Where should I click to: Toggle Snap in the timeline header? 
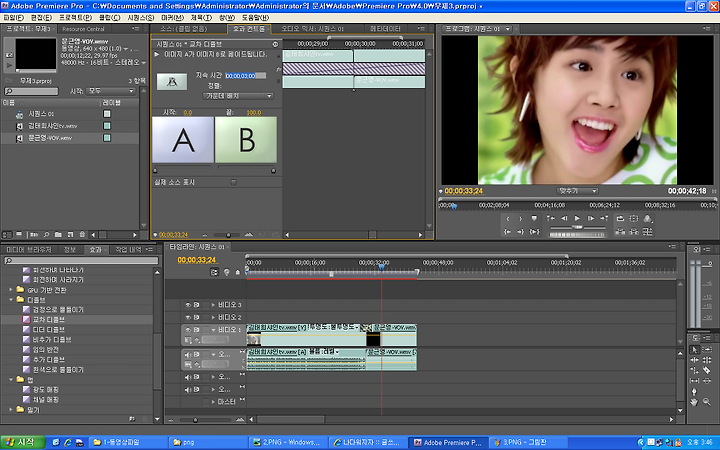[x=214, y=272]
